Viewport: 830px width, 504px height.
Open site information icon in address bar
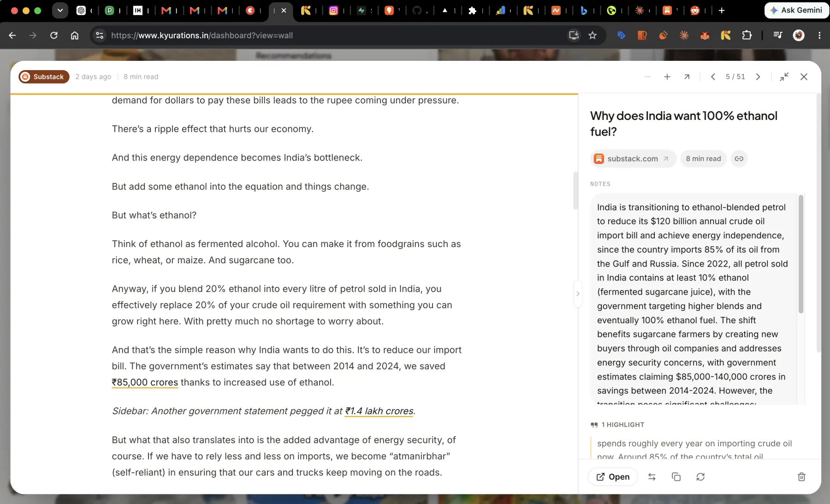tap(99, 36)
